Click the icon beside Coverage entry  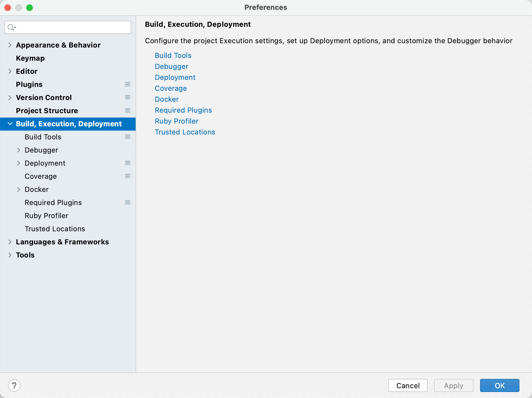[x=128, y=176]
